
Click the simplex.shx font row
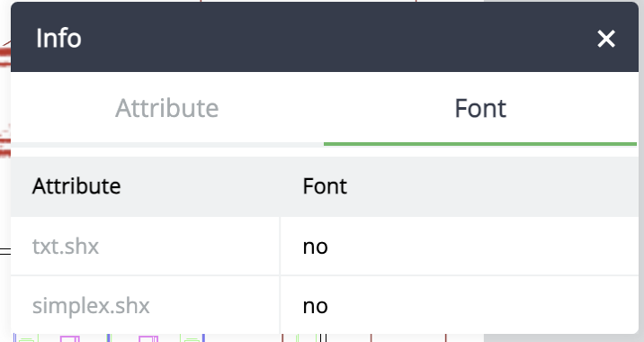coord(325,305)
